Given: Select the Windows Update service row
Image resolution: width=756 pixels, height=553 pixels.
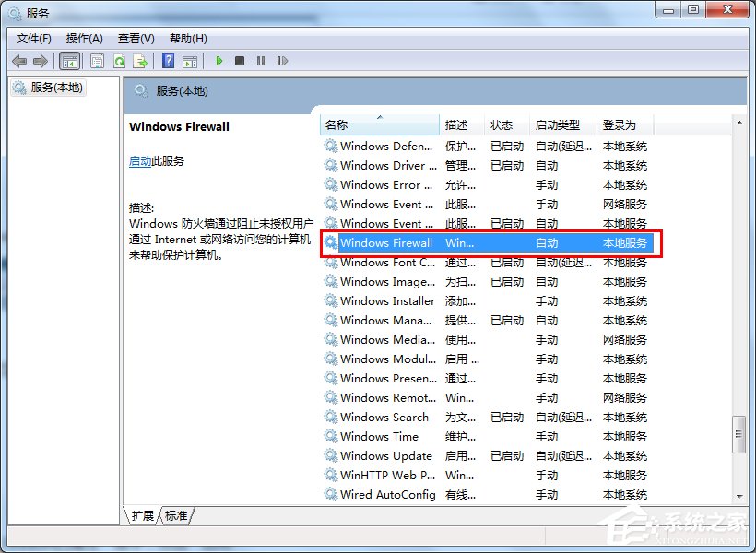Looking at the screenshot, I should (x=387, y=455).
